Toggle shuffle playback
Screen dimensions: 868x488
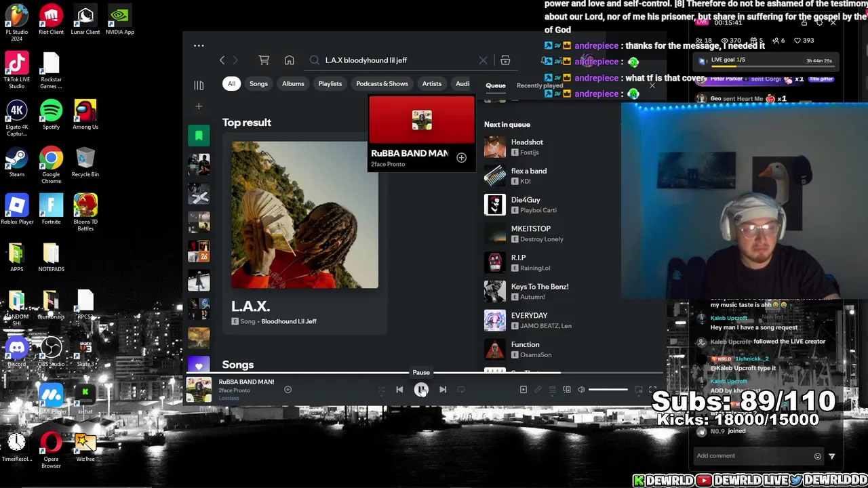(x=381, y=390)
